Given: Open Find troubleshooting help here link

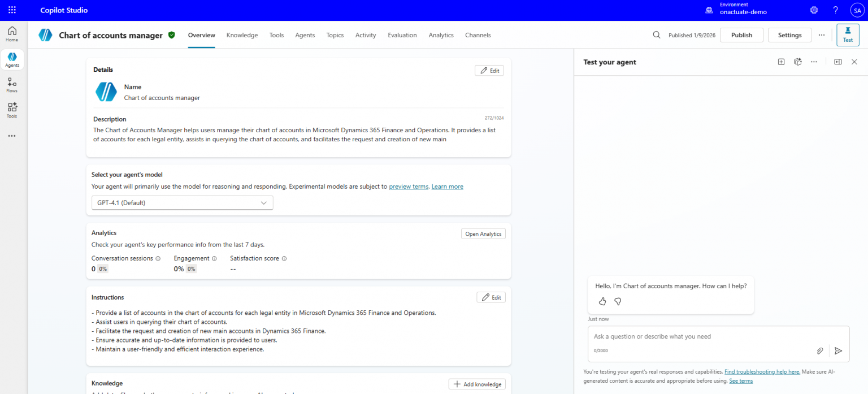Looking at the screenshot, I should click(x=762, y=371).
